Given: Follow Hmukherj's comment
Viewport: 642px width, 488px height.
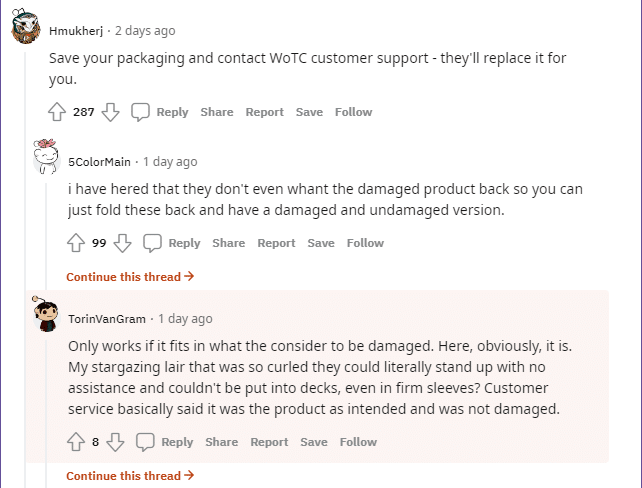Looking at the screenshot, I should tap(353, 112).
